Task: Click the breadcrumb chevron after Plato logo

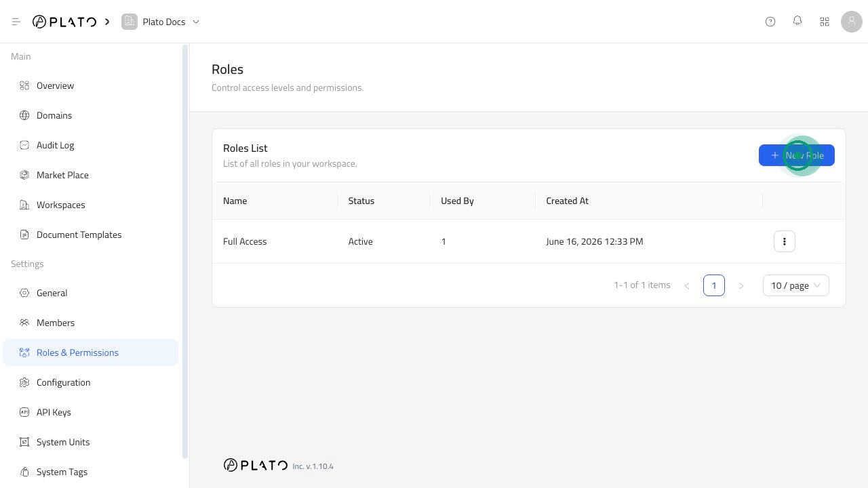Action: (x=107, y=22)
